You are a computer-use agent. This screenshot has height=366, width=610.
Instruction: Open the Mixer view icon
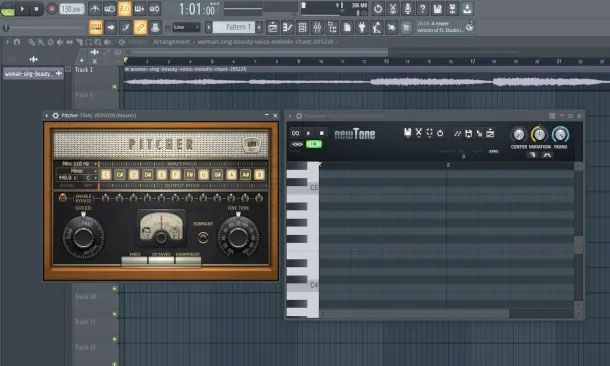click(x=317, y=27)
